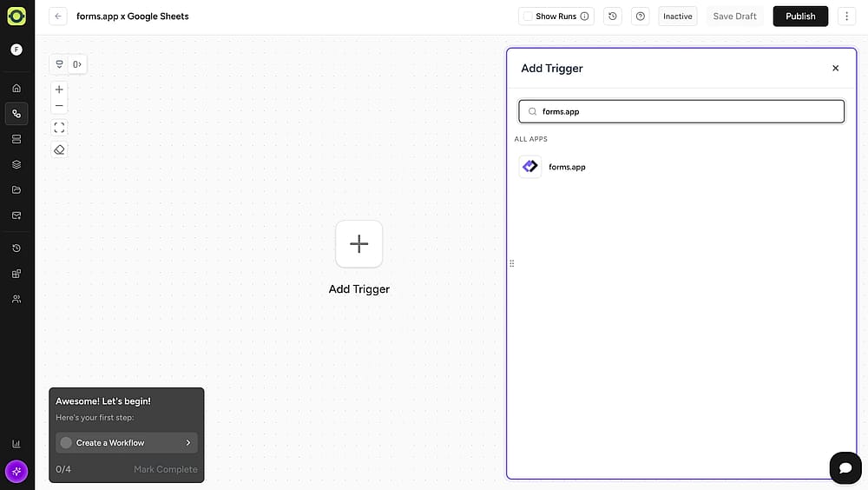The image size is (868, 490).
Task: Click the trigger search field
Action: click(x=681, y=111)
